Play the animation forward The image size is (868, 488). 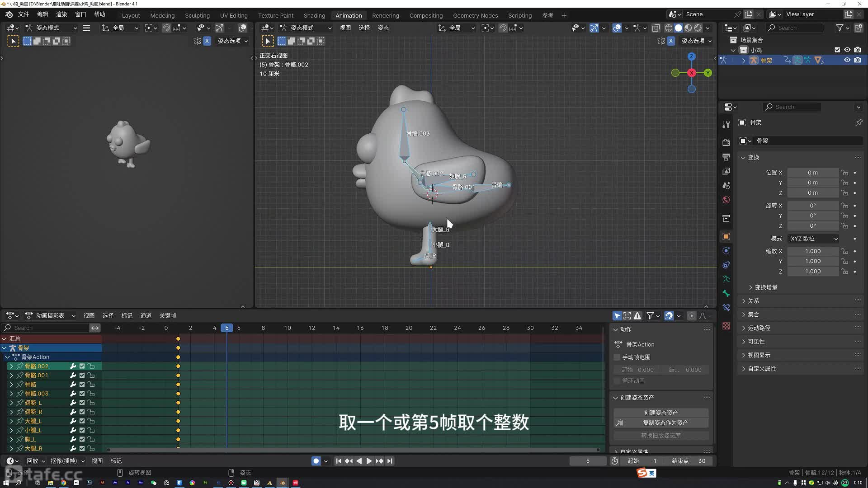point(369,461)
